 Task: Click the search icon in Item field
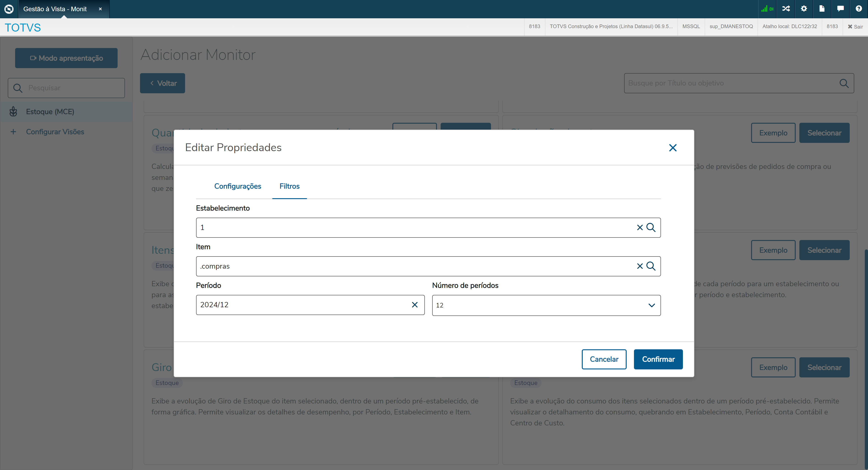(x=651, y=266)
